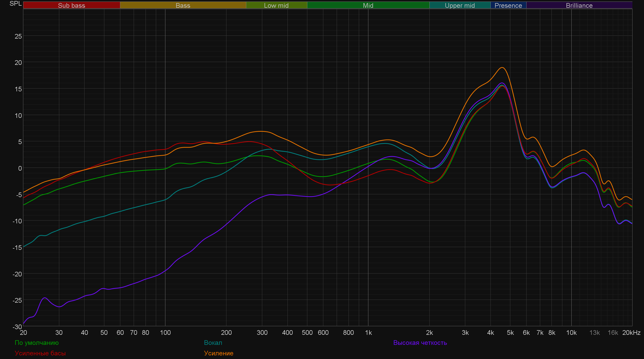644x359 pixels.
Task: Toggle the 'Усиление' legend entry
Action: point(219,353)
